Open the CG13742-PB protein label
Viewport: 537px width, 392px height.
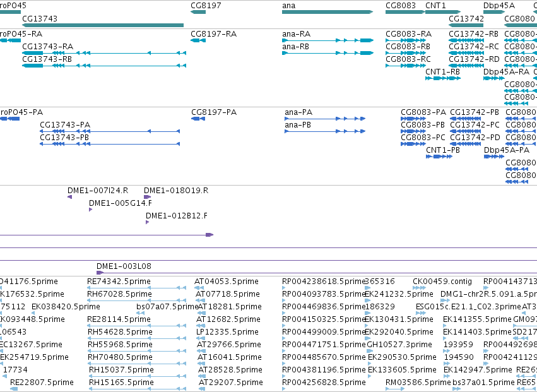point(475,112)
